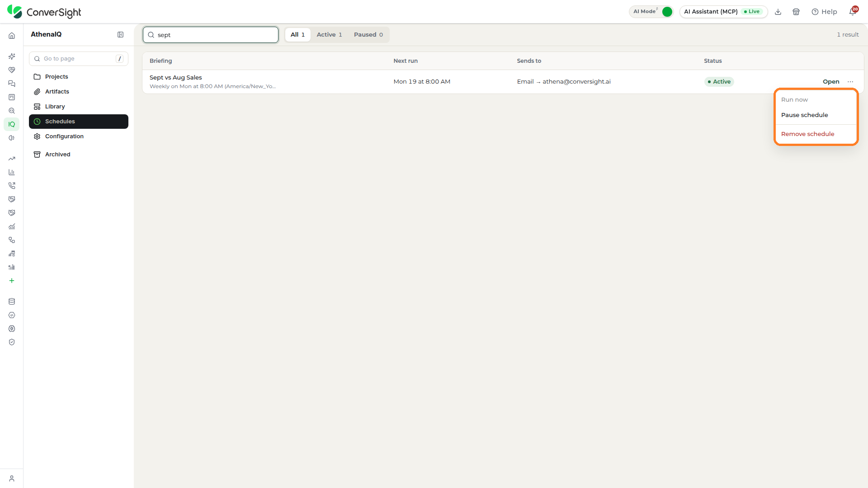Click the Next run column header

[x=406, y=61]
